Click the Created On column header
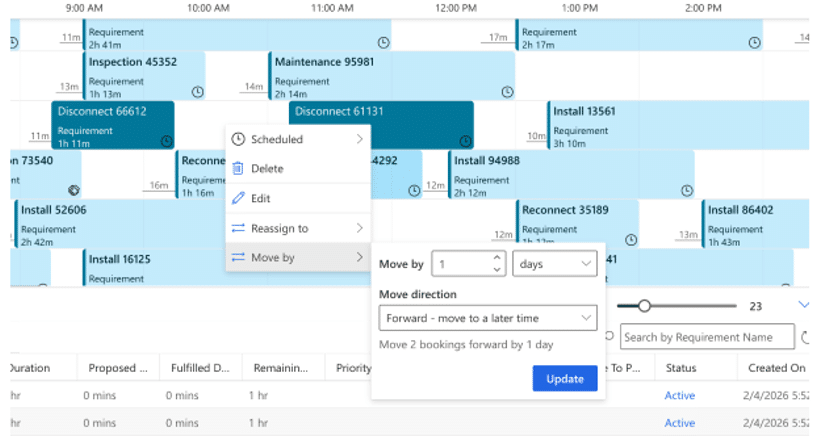The height and width of the screenshot is (436, 817). click(775, 367)
